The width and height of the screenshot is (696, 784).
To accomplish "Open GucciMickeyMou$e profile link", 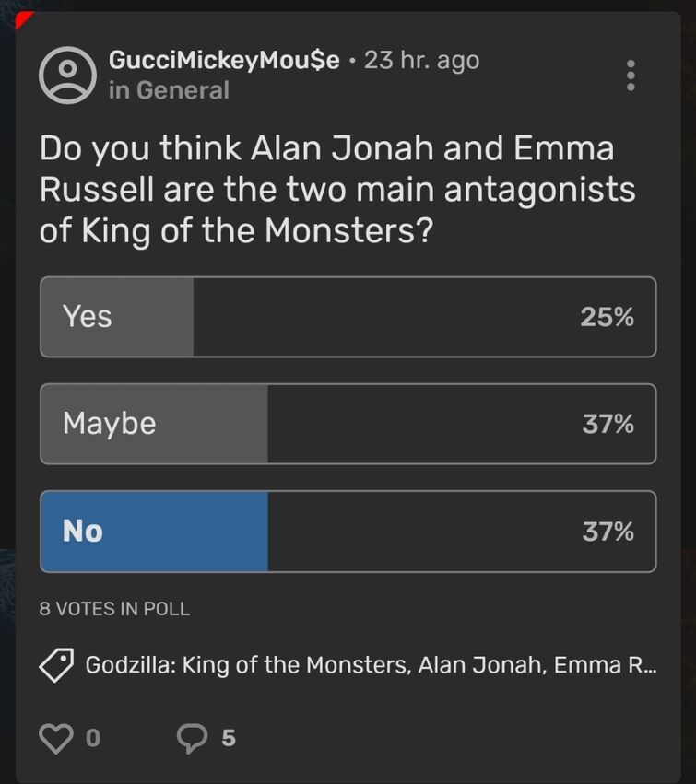I will click(x=224, y=61).
